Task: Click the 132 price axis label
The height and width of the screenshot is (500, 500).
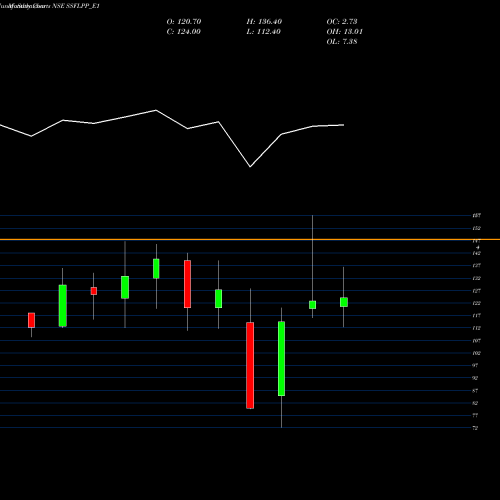Action: click(x=477, y=278)
